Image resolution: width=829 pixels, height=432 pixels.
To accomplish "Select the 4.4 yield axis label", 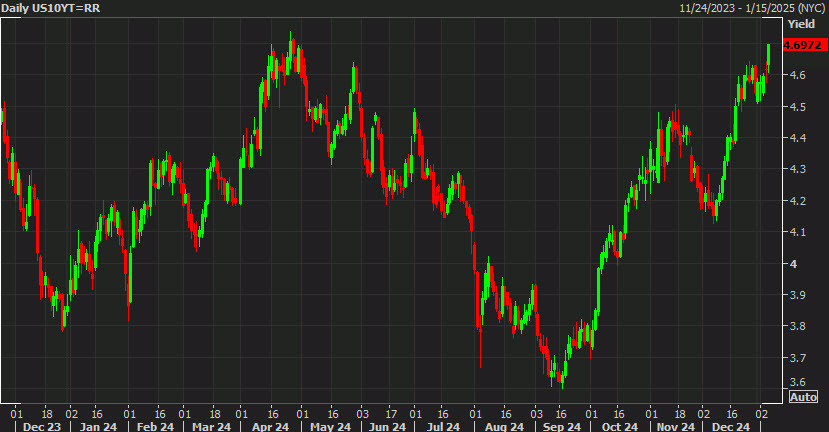I will (x=797, y=138).
